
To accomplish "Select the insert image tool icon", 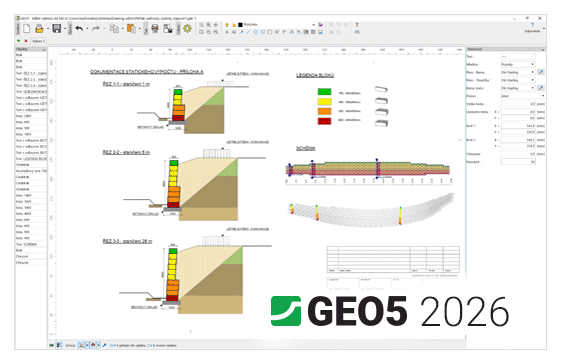I will [320, 32].
